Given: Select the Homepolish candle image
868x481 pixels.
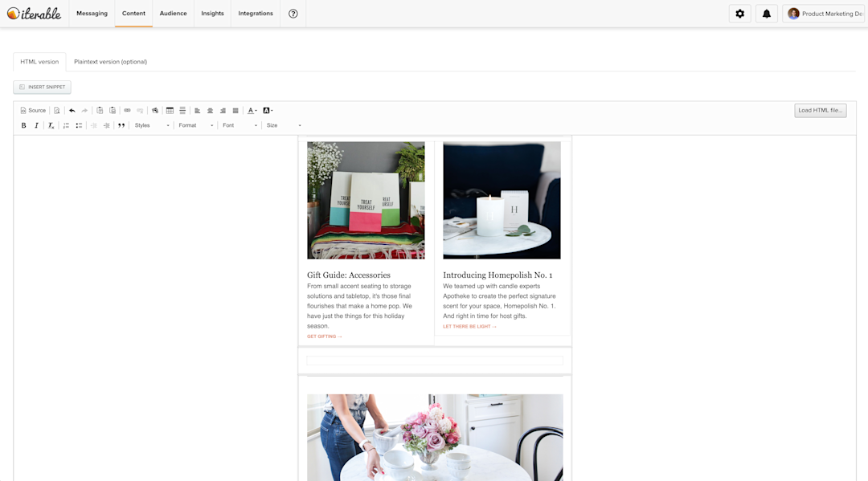Looking at the screenshot, I should 502,200.
